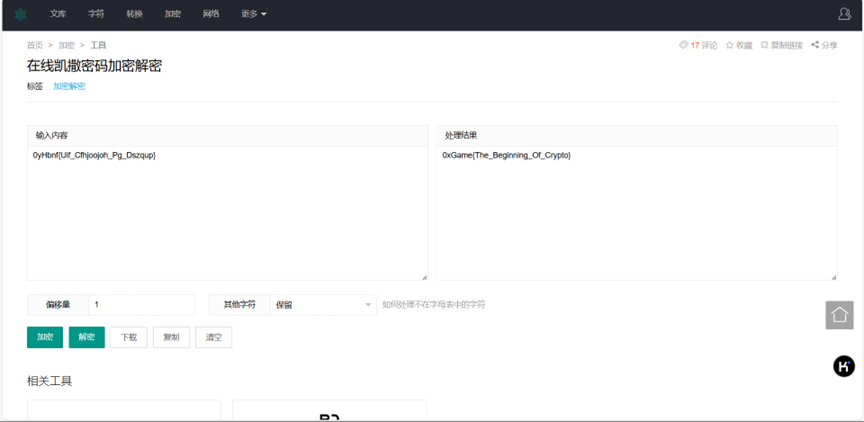The width and height of the screenshot is (864, 422).
Task: Select the 转换 navigation item
Action: click(x=134, y=15)
